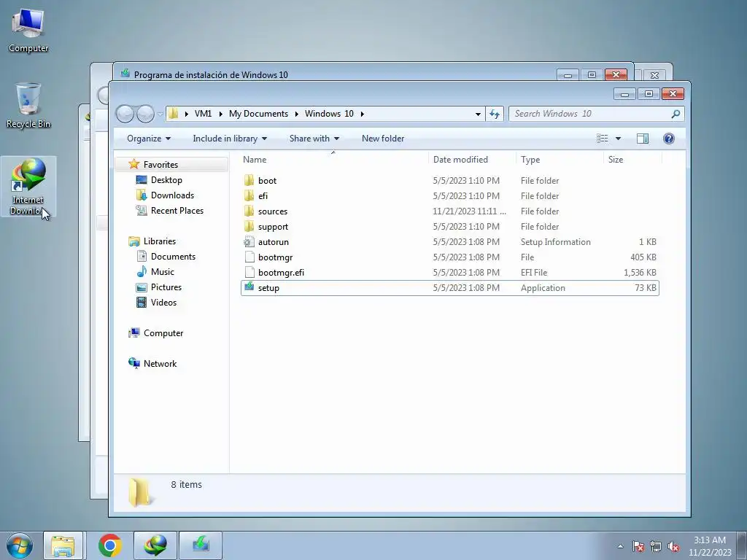Select the efi folder
The image size is (747, 560).
pos(450,195)
